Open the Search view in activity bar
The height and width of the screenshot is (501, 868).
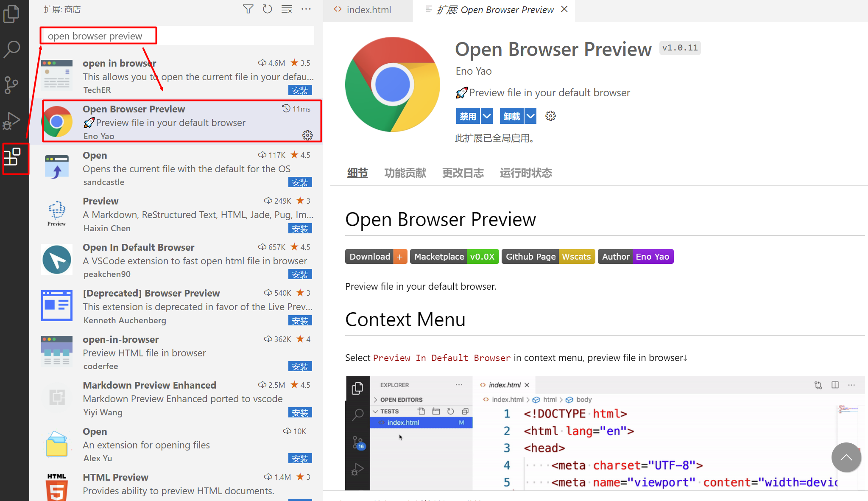pyautogui.click(x=11, y=49)
